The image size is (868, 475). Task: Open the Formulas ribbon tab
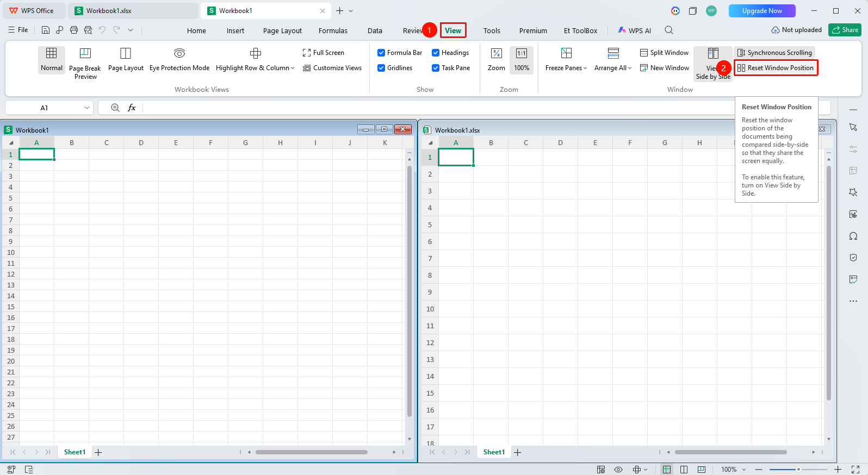pos(333,30)
